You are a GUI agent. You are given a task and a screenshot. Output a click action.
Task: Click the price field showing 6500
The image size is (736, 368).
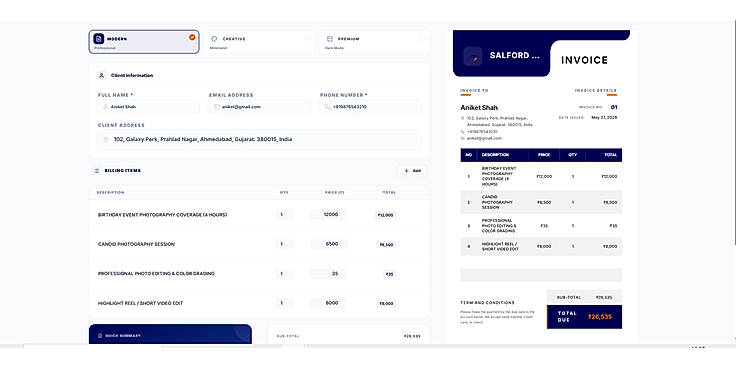(329, 244)
